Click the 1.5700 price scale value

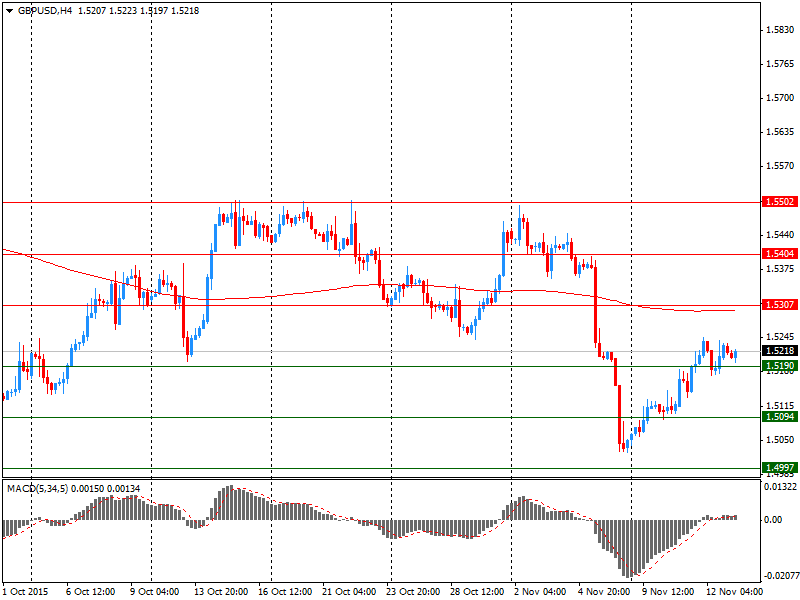click(x=780, y=98)
